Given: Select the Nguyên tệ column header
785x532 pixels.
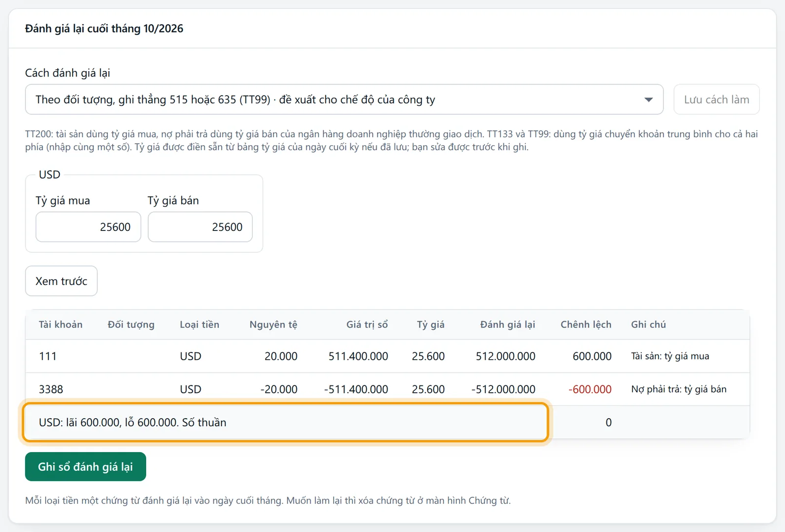Looking at the screenshot, I should [273, 325].
